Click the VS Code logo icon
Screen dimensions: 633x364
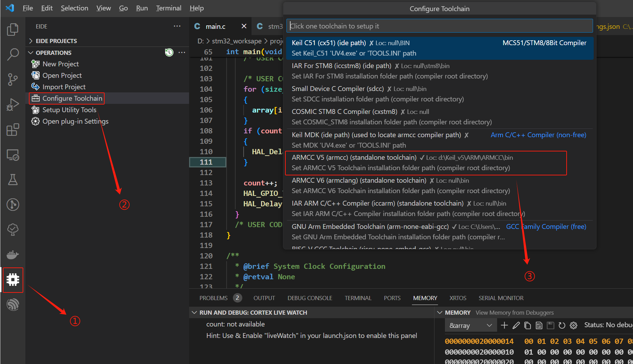click(10, 8)
